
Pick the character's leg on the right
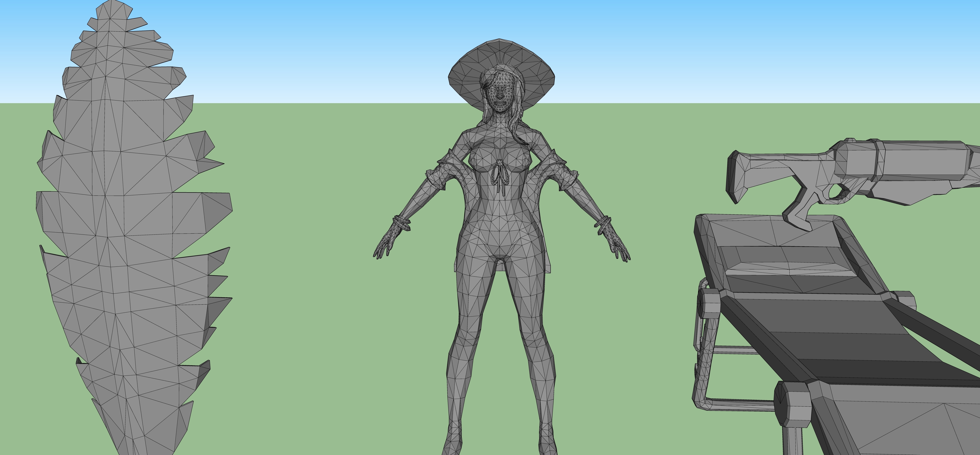[536, 343]
